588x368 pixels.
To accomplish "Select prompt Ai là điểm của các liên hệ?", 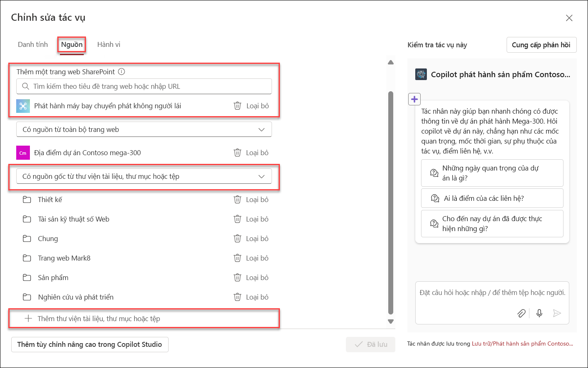I will (492, 198).
